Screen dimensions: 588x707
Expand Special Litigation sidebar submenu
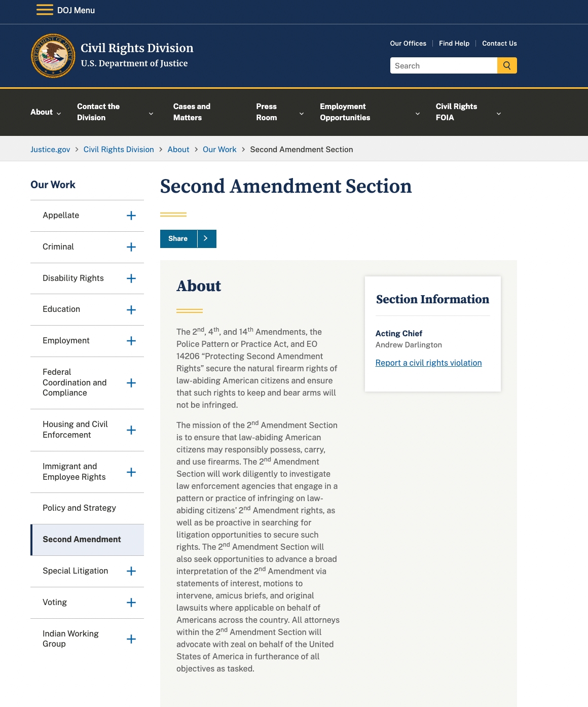[131, 571]
